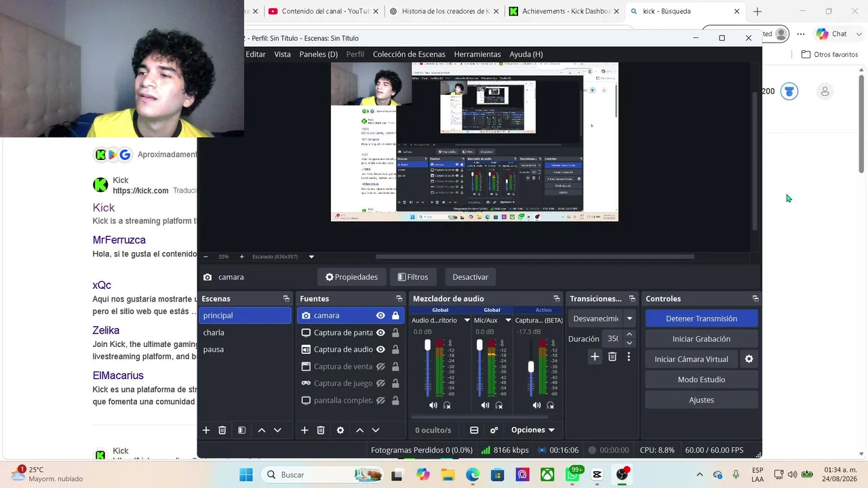Delete selected scene with trash icon

coord(222,430)
